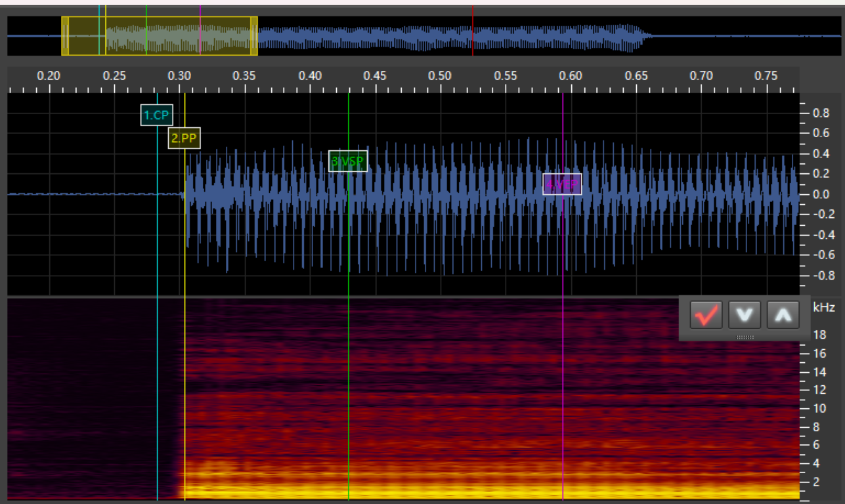Click the magenta marker line in overview waveform
The width and height of the screenshot is (845, 504).
pos(200,36)
